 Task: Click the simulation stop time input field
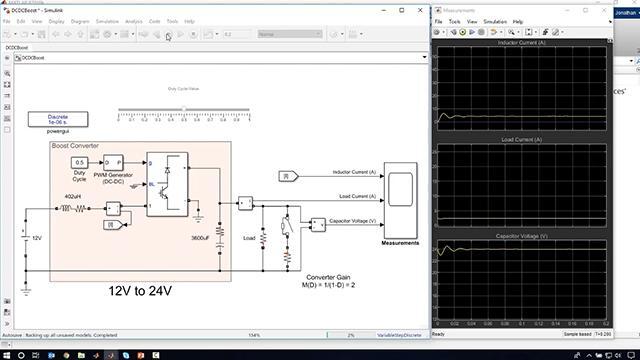[236, 34]
